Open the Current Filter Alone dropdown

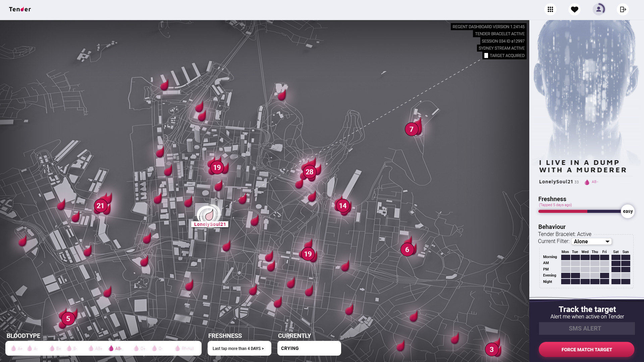[591, 242]
